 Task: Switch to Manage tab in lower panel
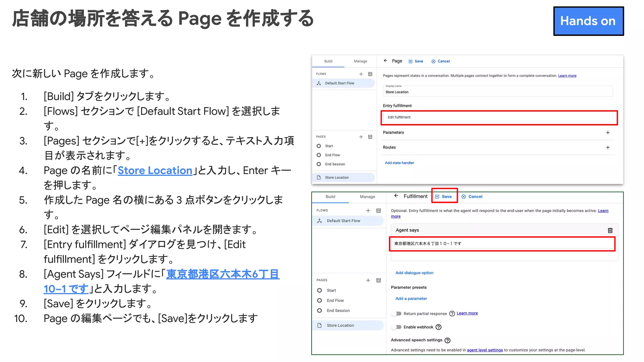pos(367,197)
